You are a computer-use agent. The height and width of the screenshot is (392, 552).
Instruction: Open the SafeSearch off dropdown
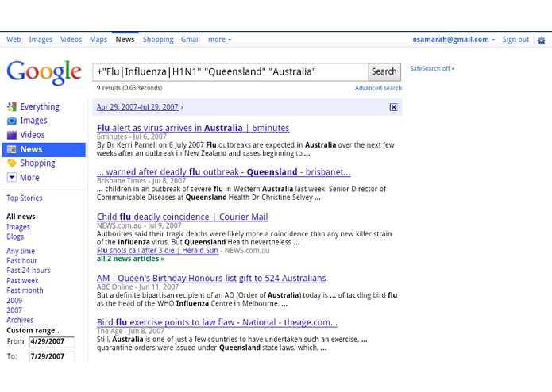click(432, 69)
